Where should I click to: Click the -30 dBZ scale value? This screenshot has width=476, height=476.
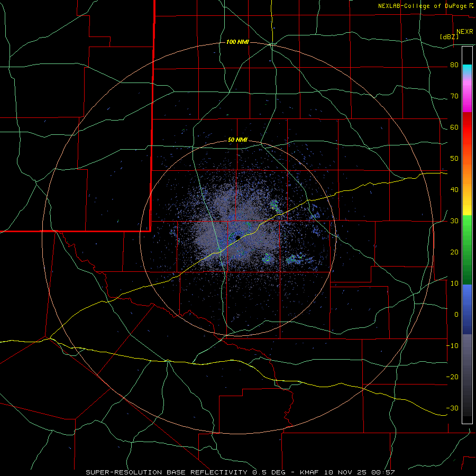(x=452, y=408)
